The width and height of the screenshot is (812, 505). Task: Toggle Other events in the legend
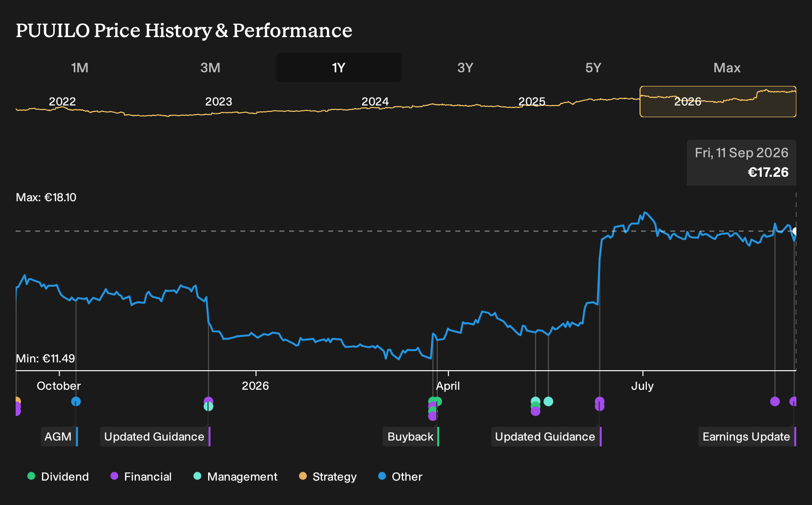(x=400, y=477)
